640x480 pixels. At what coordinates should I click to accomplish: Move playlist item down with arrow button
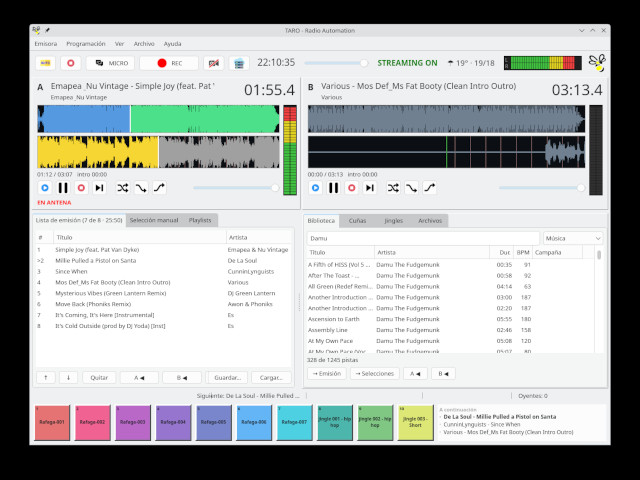(68, 378)
